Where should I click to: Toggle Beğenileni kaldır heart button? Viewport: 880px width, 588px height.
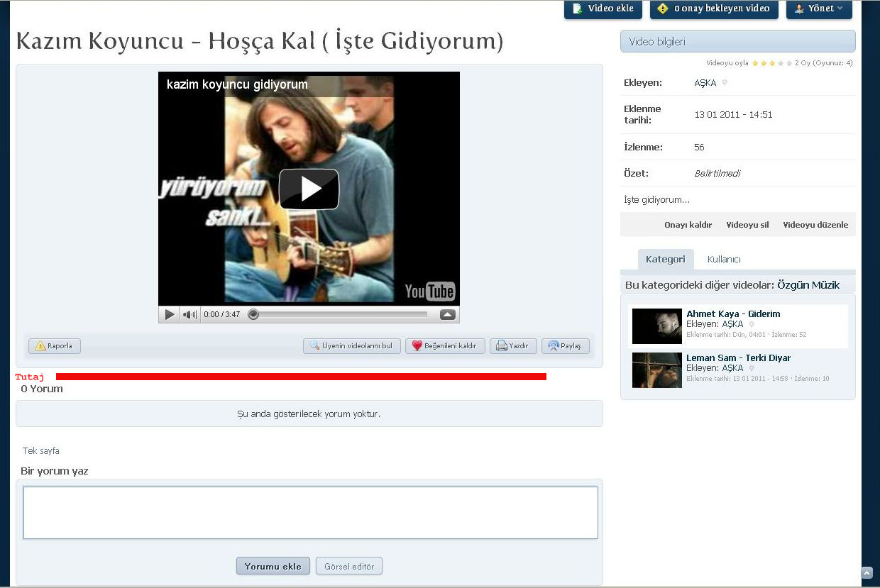point(445,346)
